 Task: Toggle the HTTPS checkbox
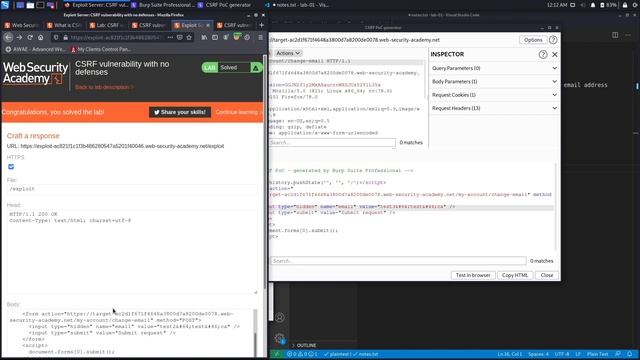click(11, 167)
